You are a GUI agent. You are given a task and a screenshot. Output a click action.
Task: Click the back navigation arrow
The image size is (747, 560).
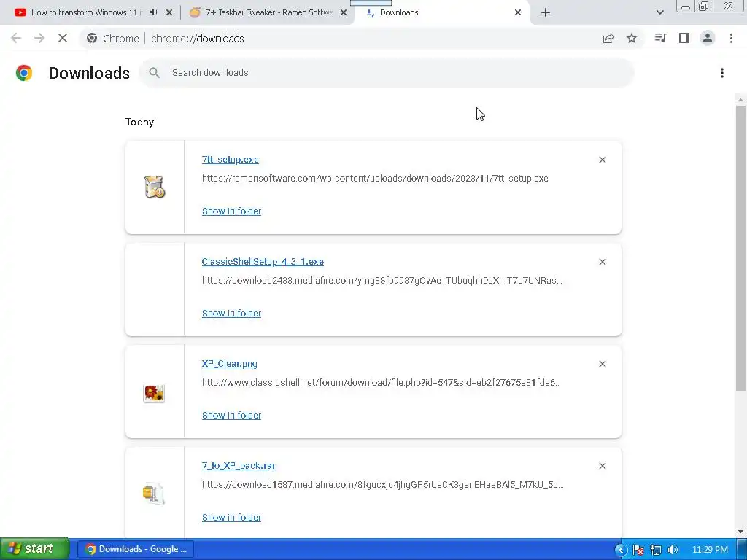16,39
